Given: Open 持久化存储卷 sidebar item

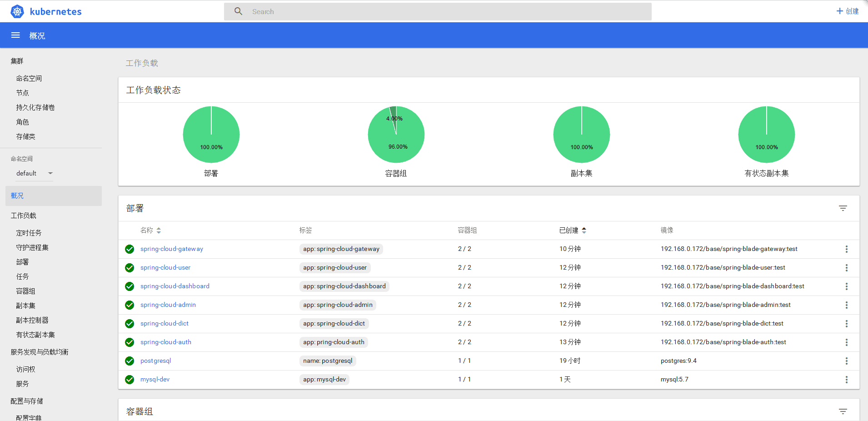Looking at the screenshot, I should [35, 107].
